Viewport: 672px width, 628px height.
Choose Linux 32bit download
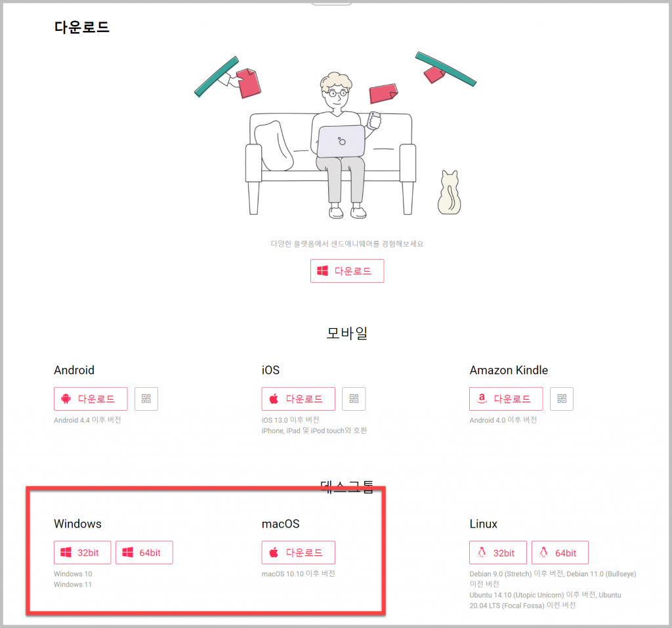498,553
